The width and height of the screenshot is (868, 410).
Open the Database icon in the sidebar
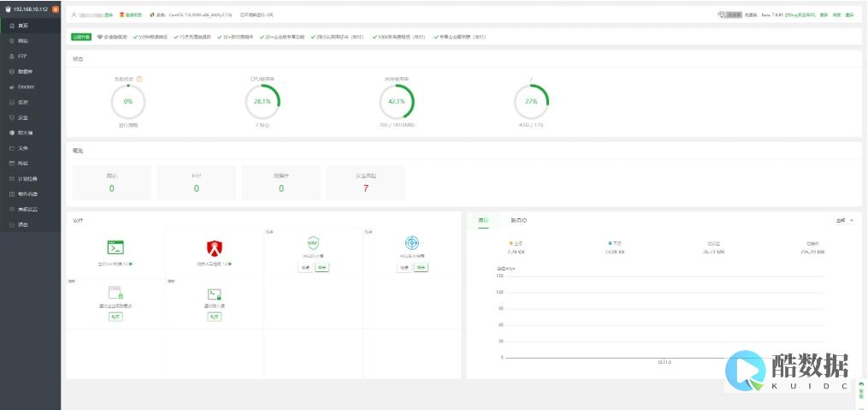point(12,72)
